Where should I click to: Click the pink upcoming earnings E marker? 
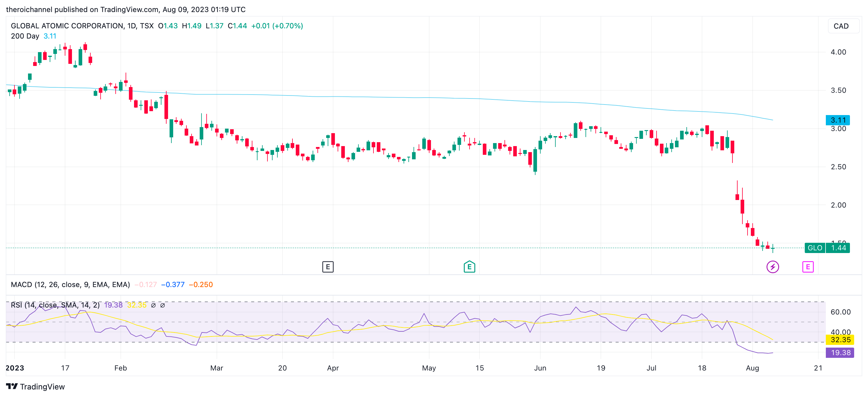point(808,267)
